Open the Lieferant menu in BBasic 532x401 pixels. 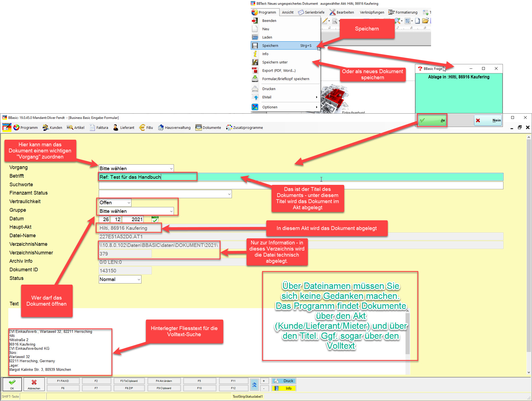pos(124,127)
